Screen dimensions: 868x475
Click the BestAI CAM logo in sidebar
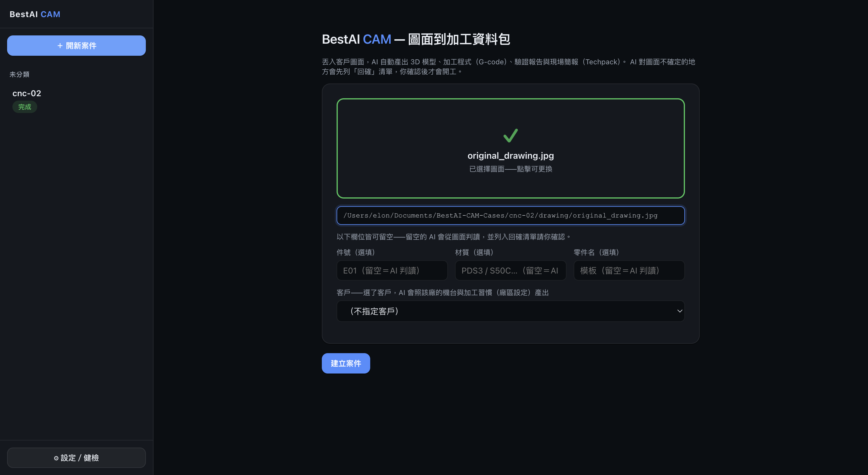click(35, 14)
